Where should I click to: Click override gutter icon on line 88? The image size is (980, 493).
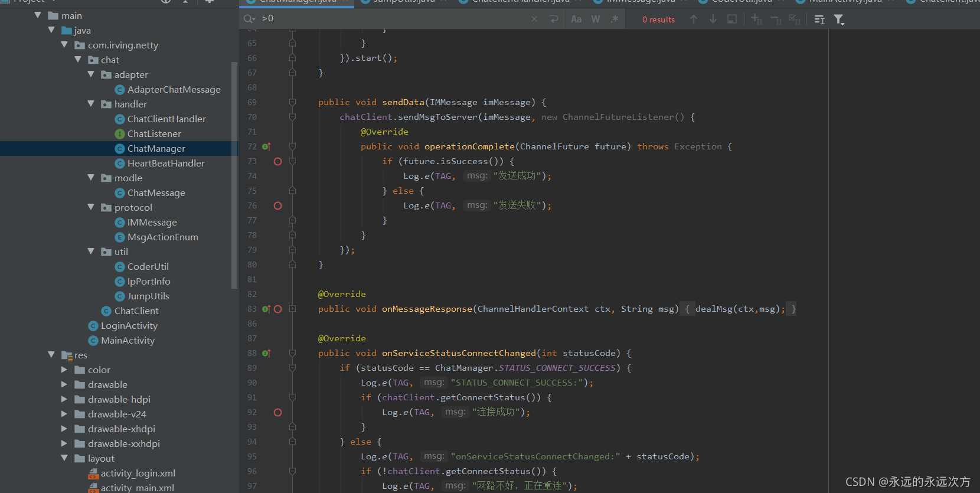click(x=266, y=353)
